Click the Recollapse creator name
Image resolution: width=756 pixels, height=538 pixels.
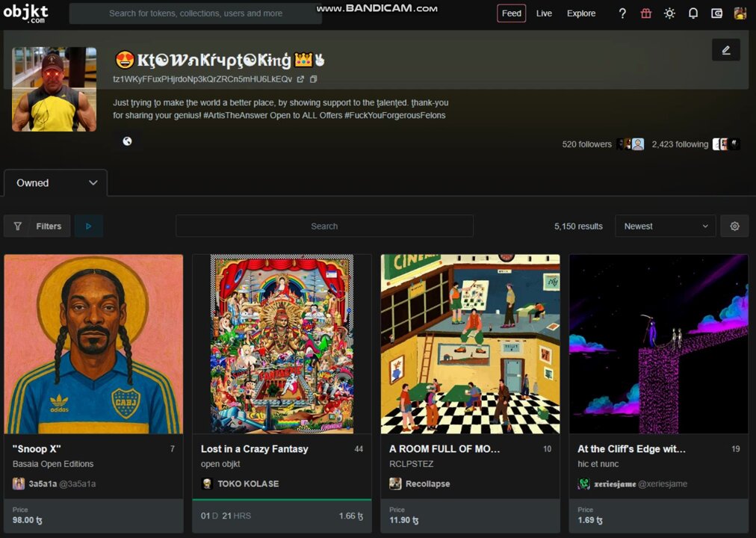(x=427, y=483)
